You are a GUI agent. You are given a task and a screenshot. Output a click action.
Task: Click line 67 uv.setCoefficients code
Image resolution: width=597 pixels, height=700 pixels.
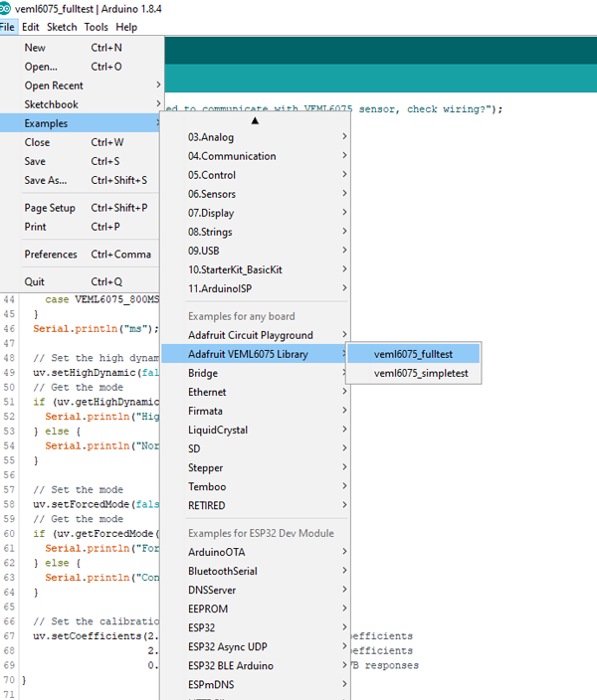pyautogui.click(x=97, y=636)
